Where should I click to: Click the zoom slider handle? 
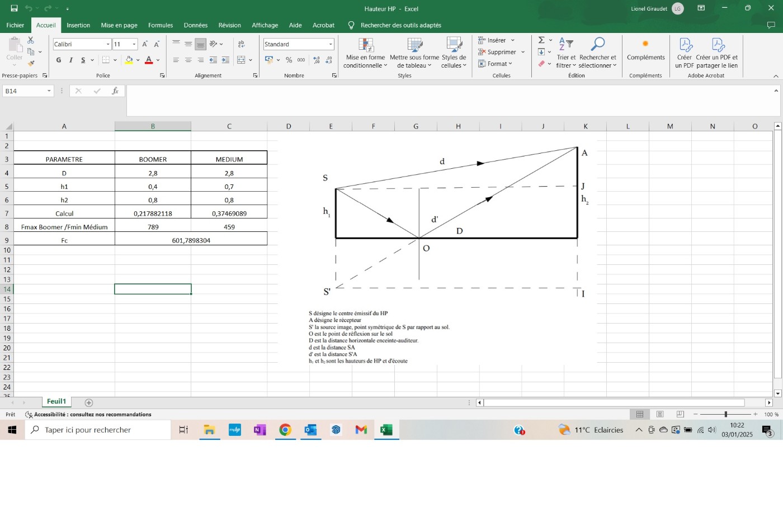[725, 414]
